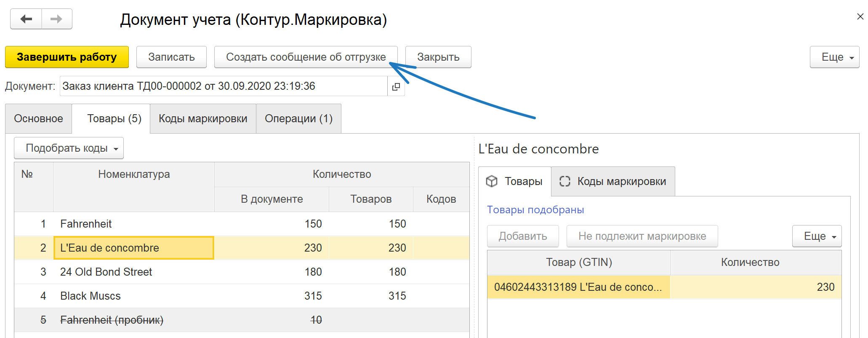
Task: Select the Fahrenheit row name
Action: coord(86,224)
